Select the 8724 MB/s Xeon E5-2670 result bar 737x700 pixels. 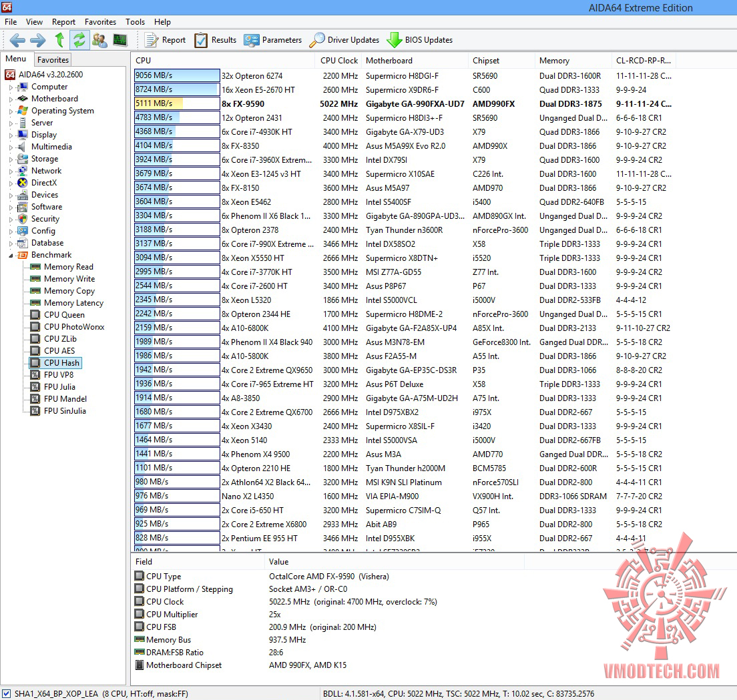[x=177, y=89]
